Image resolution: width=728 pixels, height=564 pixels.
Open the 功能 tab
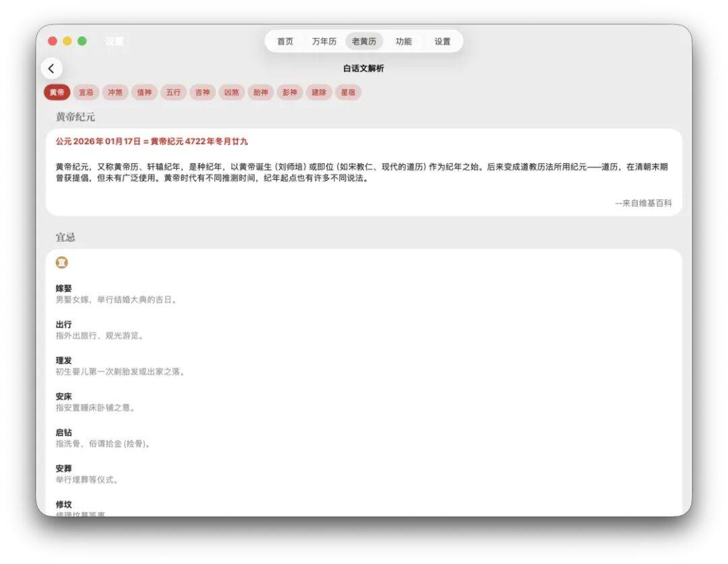point(402,40)
